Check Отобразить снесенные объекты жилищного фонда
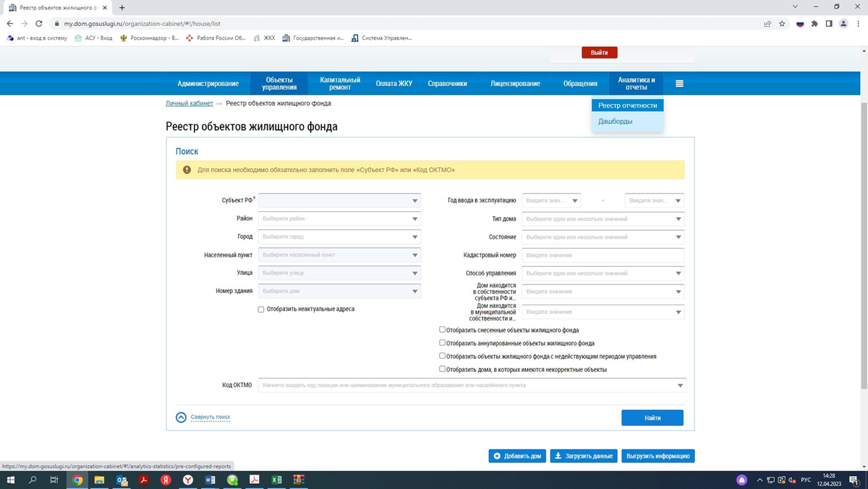The image size is (868, 489). [x=442, y=329]
